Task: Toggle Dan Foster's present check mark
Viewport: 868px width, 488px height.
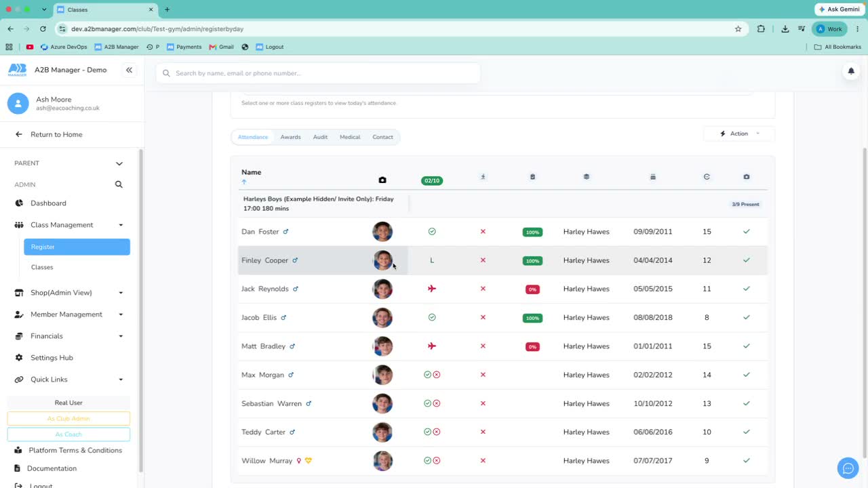Action: point(432,232)
